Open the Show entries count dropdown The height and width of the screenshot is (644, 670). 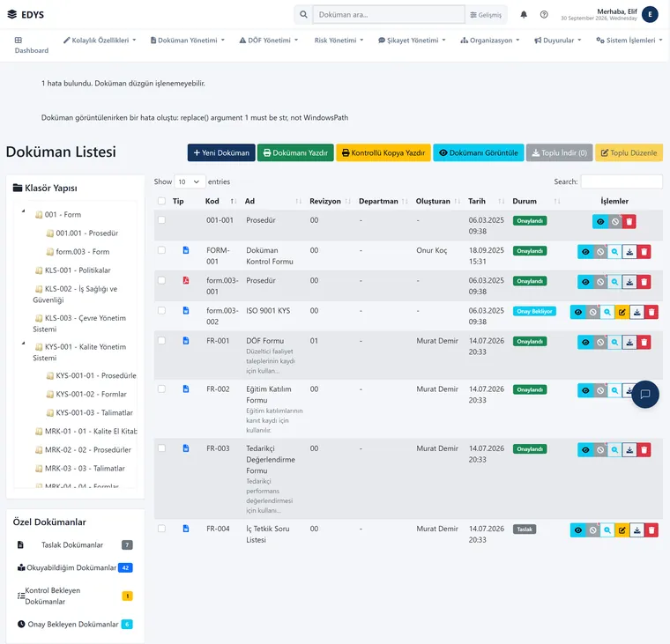coord(190,181)
